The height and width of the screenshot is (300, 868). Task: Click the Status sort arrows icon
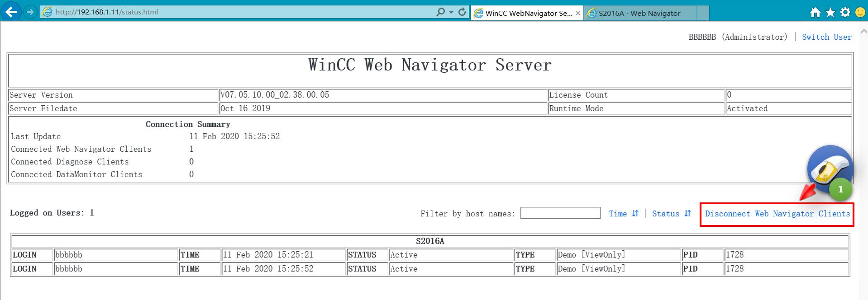pyautogui.click(x=688, y=213)
